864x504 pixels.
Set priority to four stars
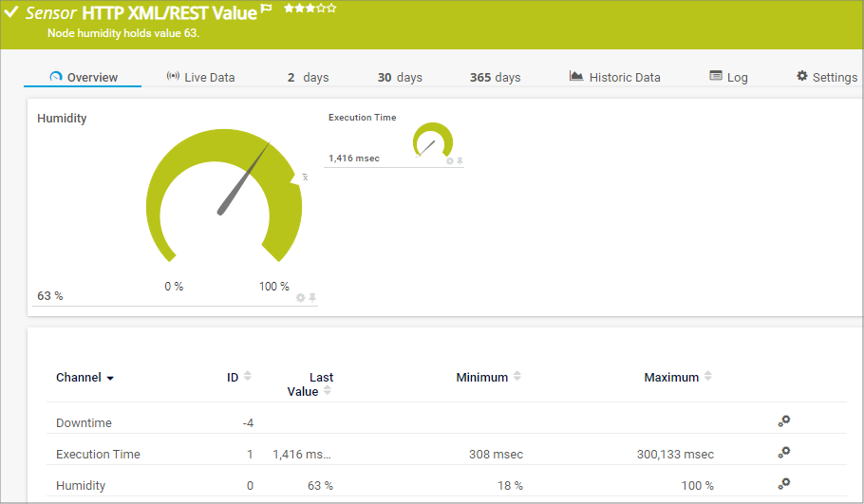[321, 8]
